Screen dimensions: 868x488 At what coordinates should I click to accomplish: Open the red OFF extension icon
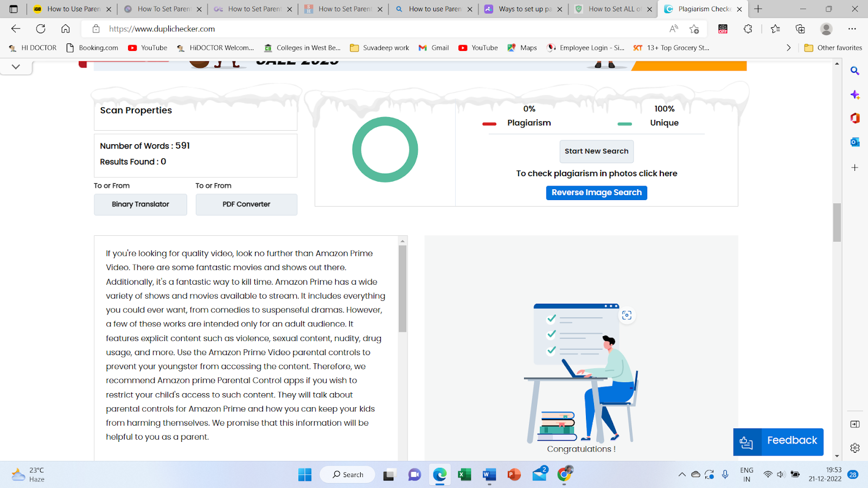[723, 29]
